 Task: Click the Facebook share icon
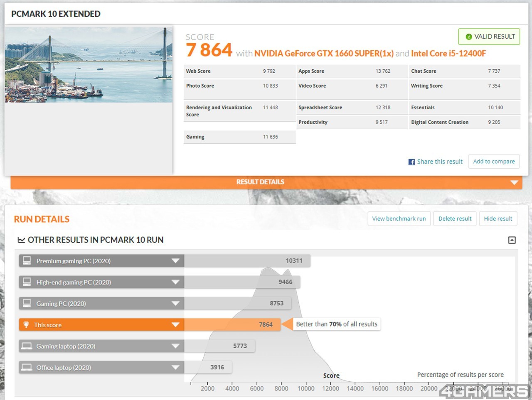[x=411, y=162]
